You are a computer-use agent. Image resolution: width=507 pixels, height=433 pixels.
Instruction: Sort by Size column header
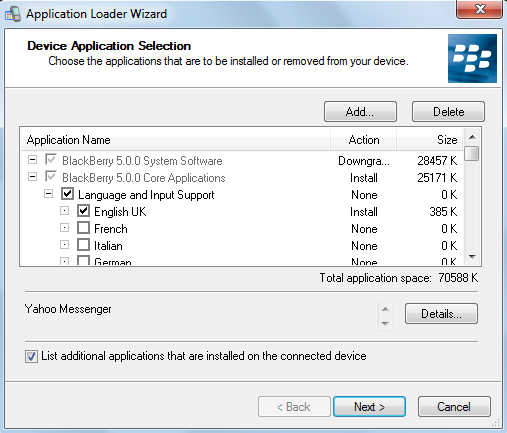tap(430, 140)
